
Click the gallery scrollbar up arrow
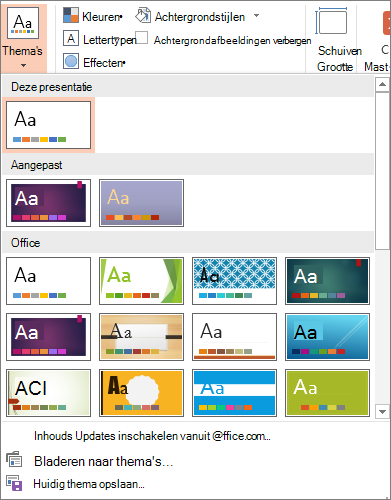coord(382,84)
